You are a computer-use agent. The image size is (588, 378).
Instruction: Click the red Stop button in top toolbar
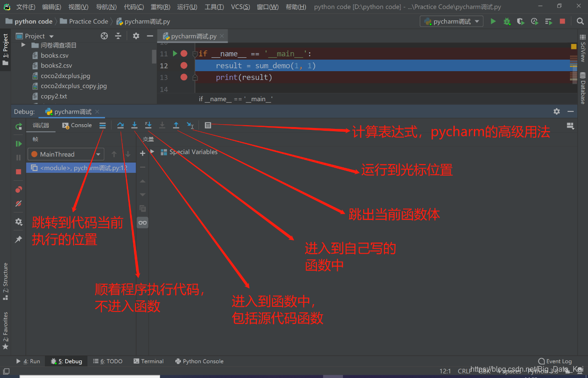click(x=563, y=21)
